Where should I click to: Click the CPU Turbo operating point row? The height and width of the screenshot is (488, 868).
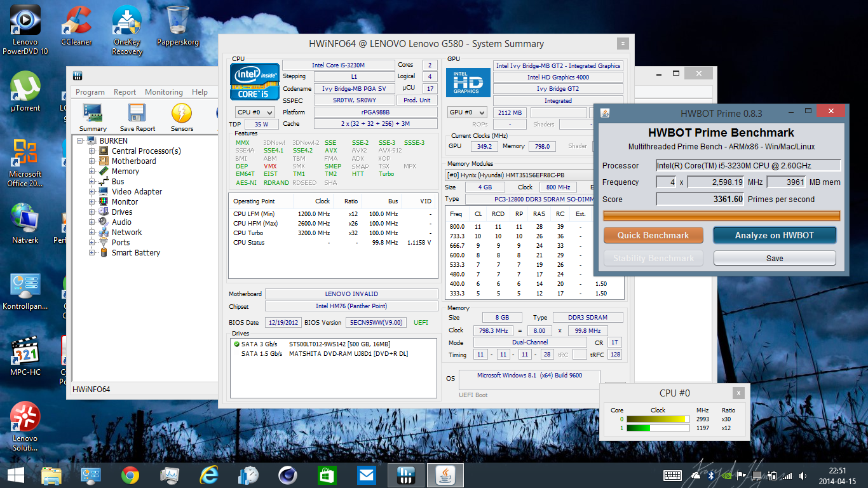pos(332,233)
